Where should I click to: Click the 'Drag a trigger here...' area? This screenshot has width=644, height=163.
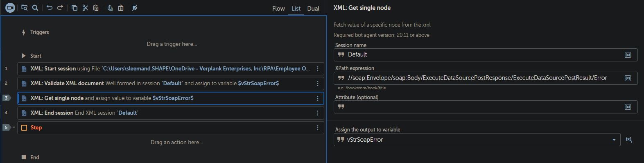point(172,44)
